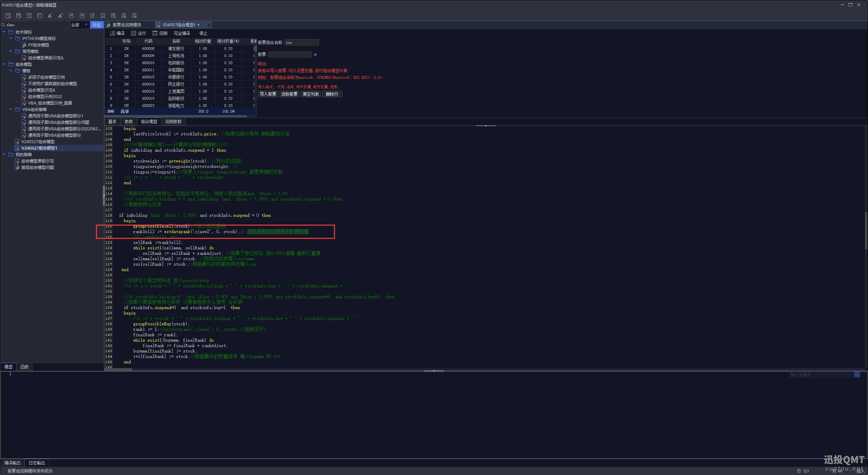Viewport: 868px width, 475px height.
Task: Click the 输入关键字 search box
Action: [x=822, y=375]
